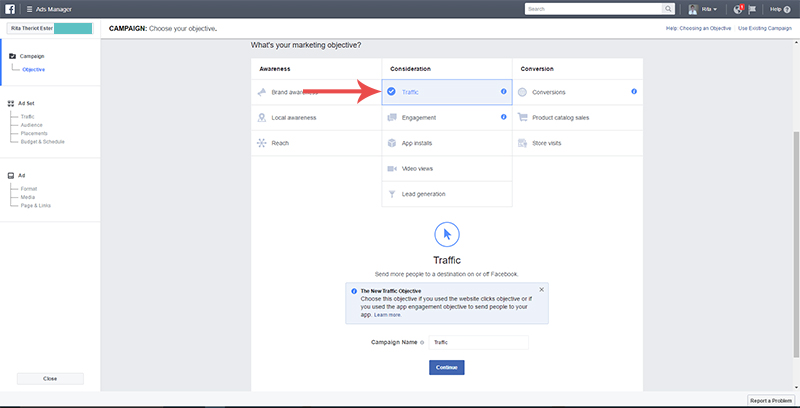800x408 pixels.
Task: Click the large Traffic cursor icon
Action: tap(447, 235)
